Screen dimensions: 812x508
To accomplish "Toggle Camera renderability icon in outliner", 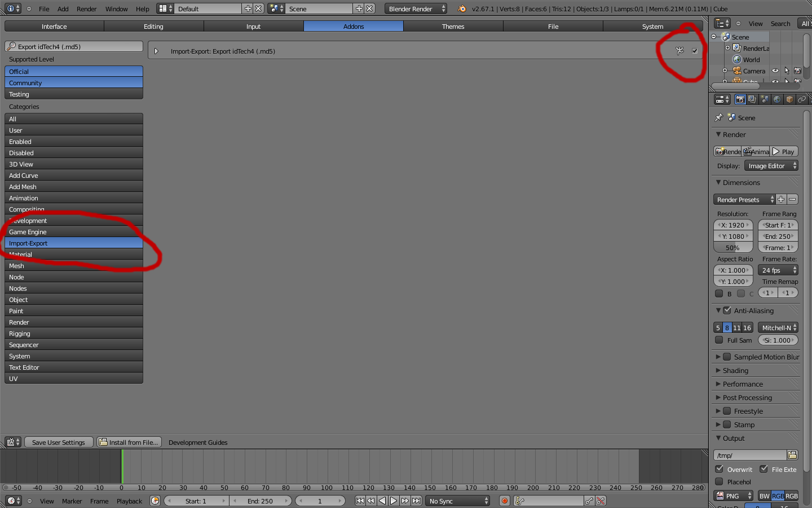I will (797, 71).
